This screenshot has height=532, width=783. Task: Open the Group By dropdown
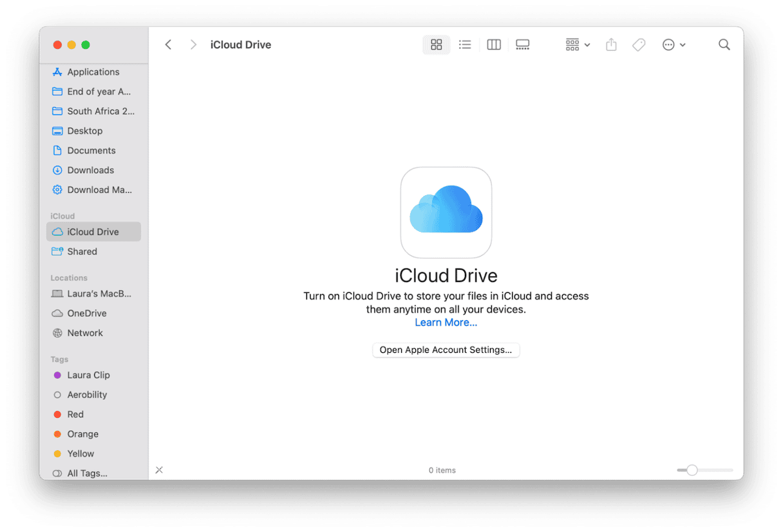[x=578, y=44]
